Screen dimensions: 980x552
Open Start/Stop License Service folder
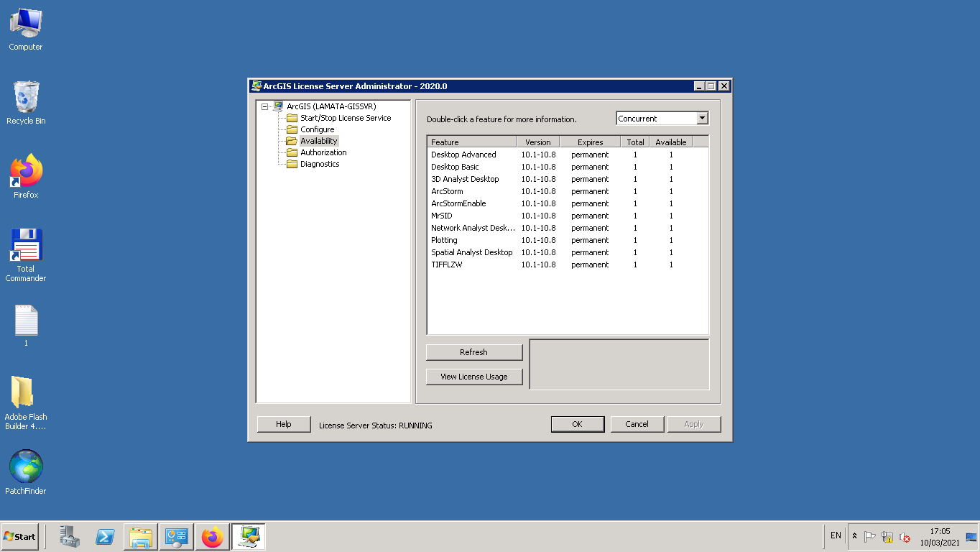346,118
